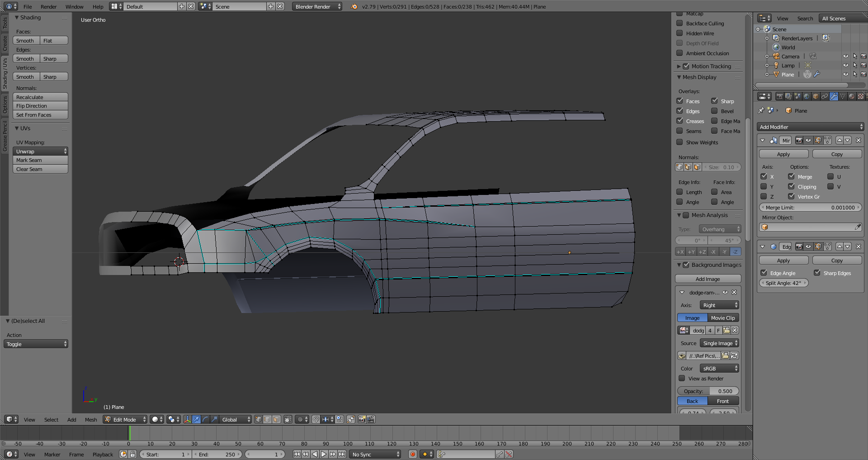Open the Unwrap UV mapping dropdown
Viewport: 868px width, 460px height.
tap(40, 151)
